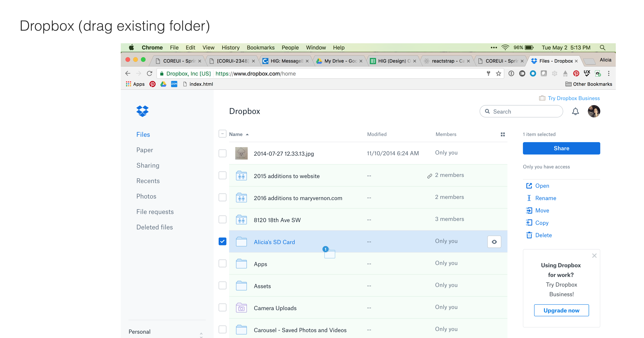Check the box for Camera Uploads

click(222, 307)
